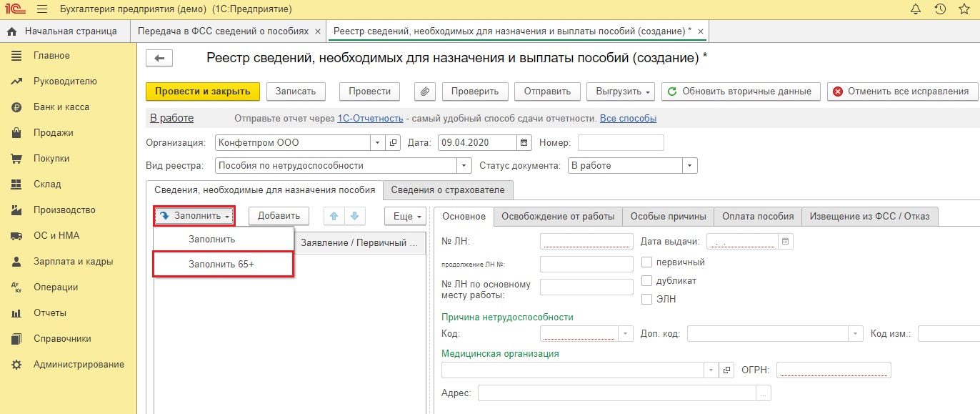Open Администрирование section in sidebar
Viewport: 980px width, 414px height.
coord(79,365)
